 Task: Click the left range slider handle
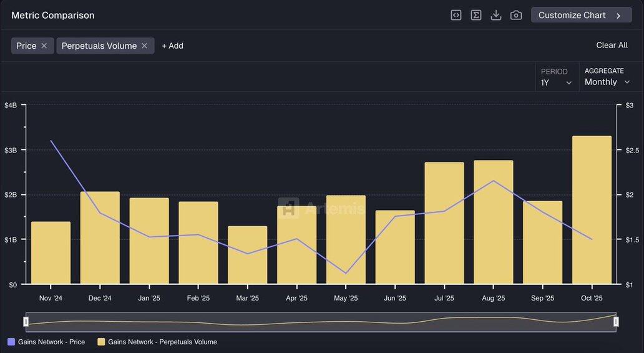pyautogui.click(x=26, y=321)
